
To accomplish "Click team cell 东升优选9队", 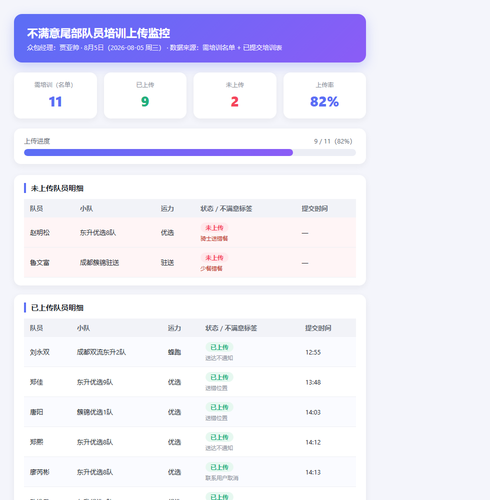I will tap(95, 382).
